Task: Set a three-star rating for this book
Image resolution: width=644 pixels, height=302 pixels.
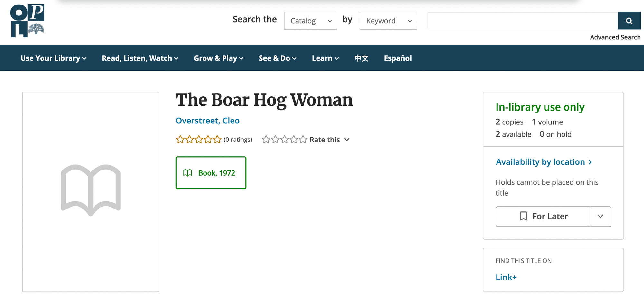Action: [284, 140]
